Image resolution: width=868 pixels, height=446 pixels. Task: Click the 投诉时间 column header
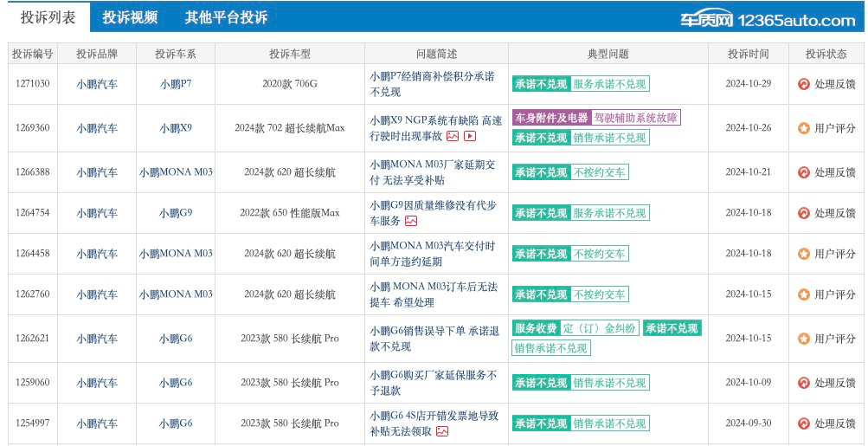coord(748,54)
